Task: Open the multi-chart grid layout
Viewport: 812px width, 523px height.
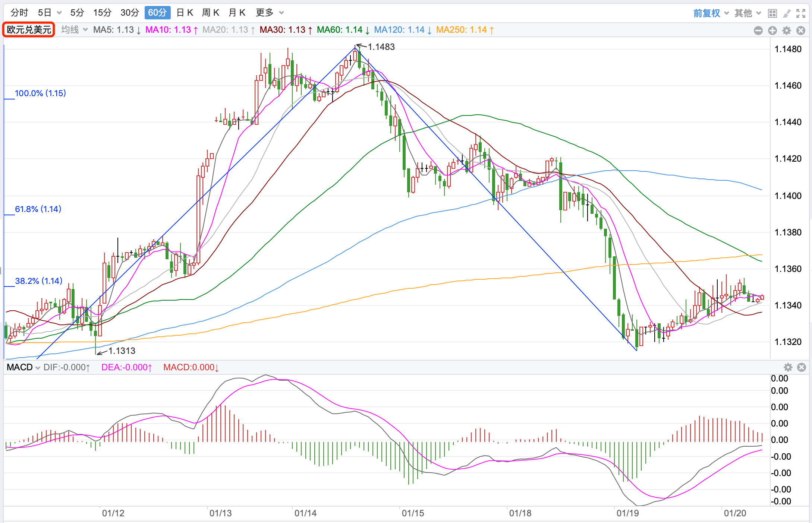Action: [772, 13]
